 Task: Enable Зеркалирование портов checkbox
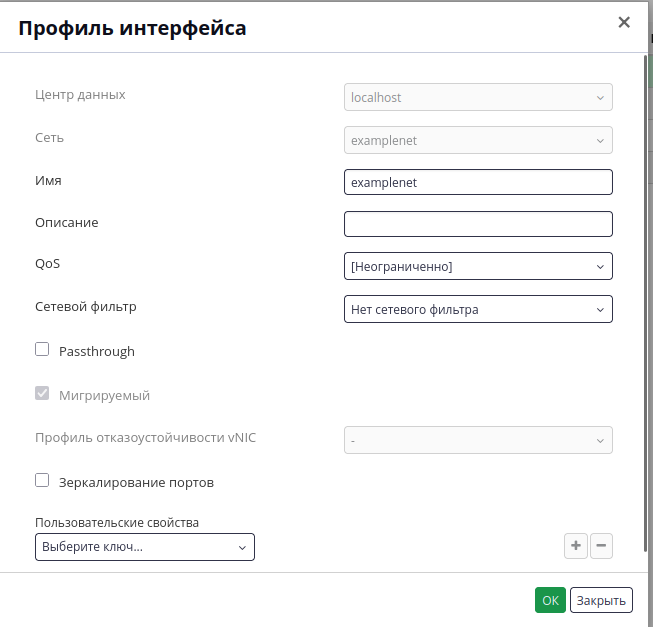[42, 480]
